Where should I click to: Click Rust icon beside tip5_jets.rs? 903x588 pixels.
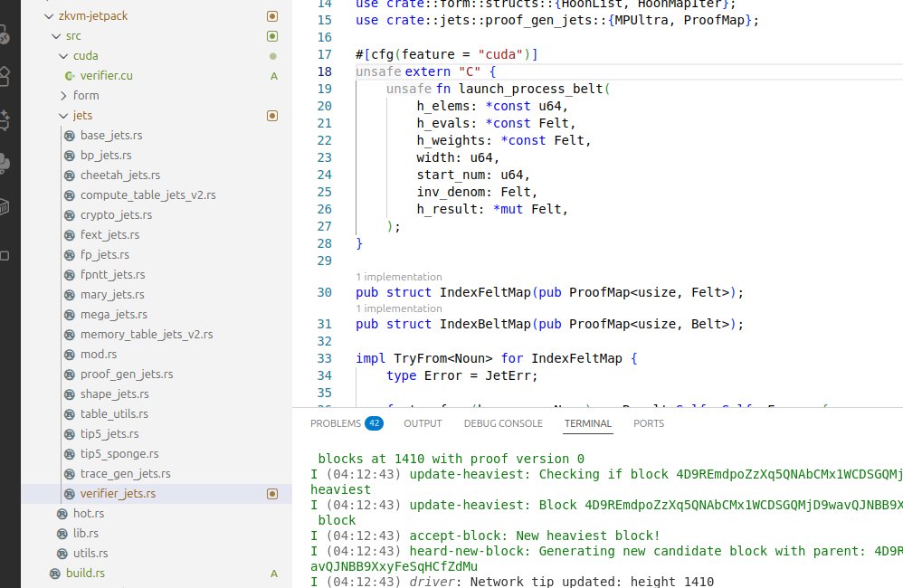[70, 434]
